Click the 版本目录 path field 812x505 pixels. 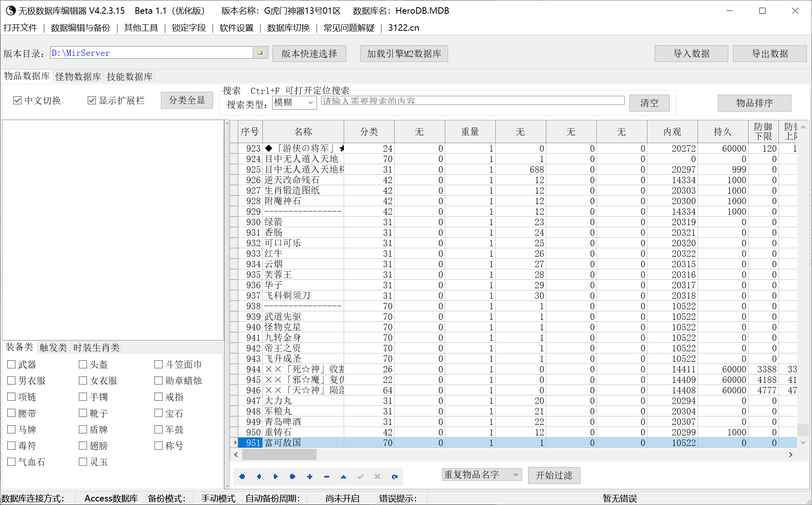(151, 53)
